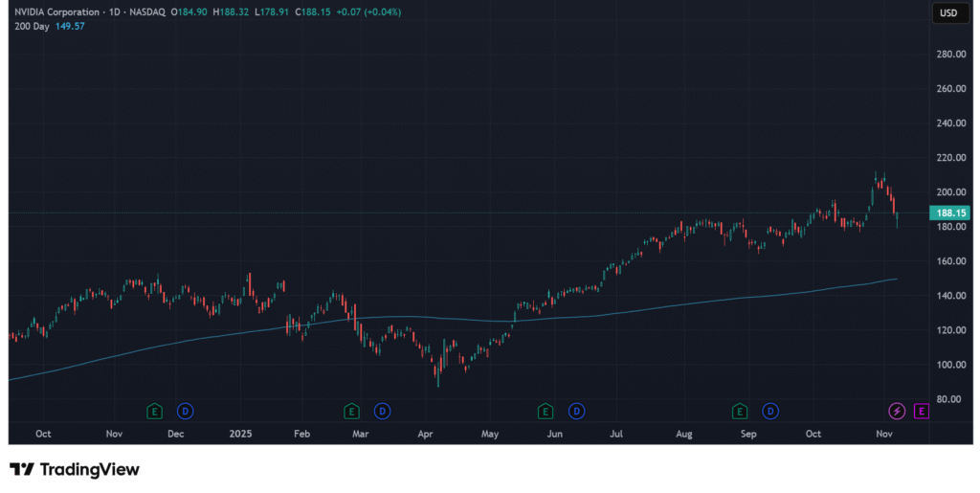Open the blue dividend marker near Mar
The height and width of the screenshot is (493, 980).
[382, 411]
